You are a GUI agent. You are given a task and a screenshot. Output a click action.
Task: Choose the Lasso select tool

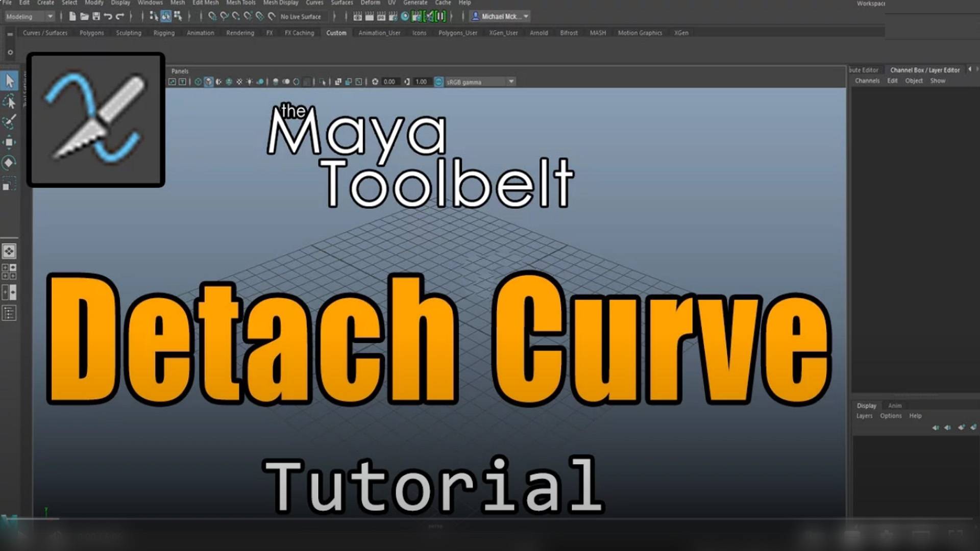(x=10, y=102)
